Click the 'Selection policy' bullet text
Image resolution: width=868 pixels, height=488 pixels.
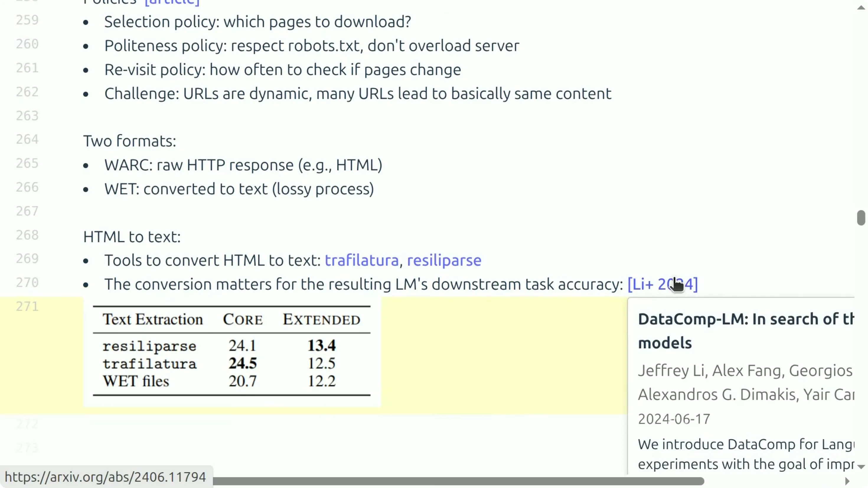click(x=257, y=22)
